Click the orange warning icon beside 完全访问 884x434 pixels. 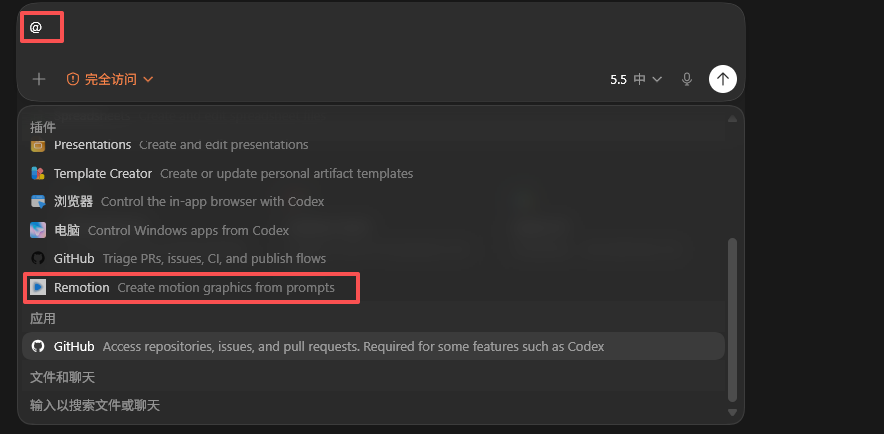(x=73, y=79)
